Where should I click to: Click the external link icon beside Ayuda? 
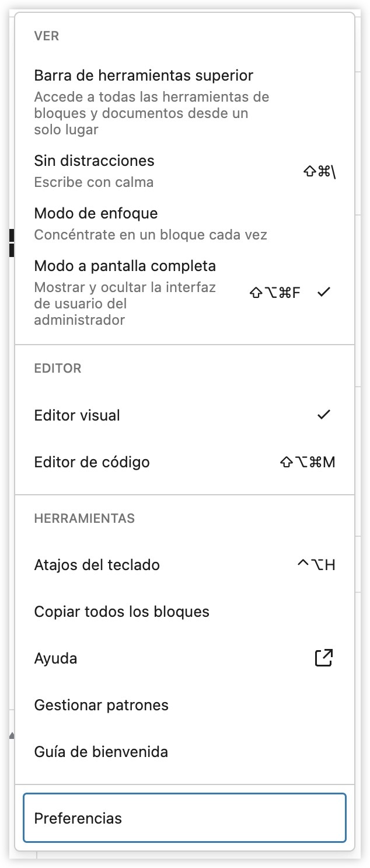(324, 658)
